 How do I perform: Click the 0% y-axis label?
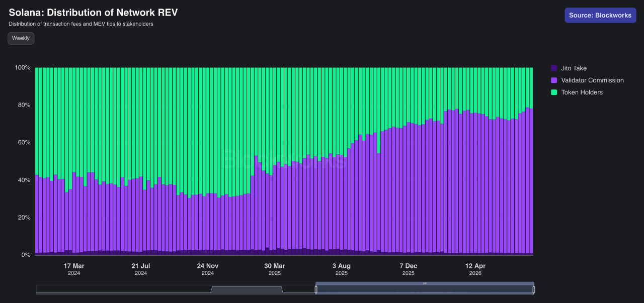[x=26, y=255]
